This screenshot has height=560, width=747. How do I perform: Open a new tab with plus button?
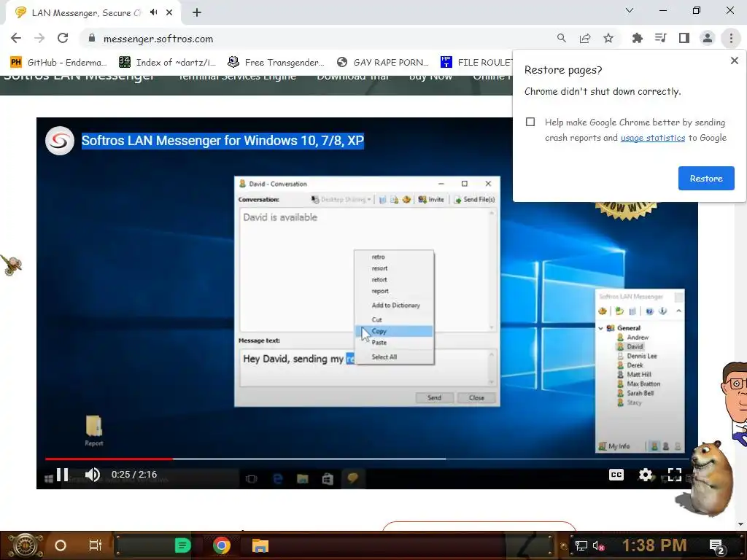pos(197,12)
